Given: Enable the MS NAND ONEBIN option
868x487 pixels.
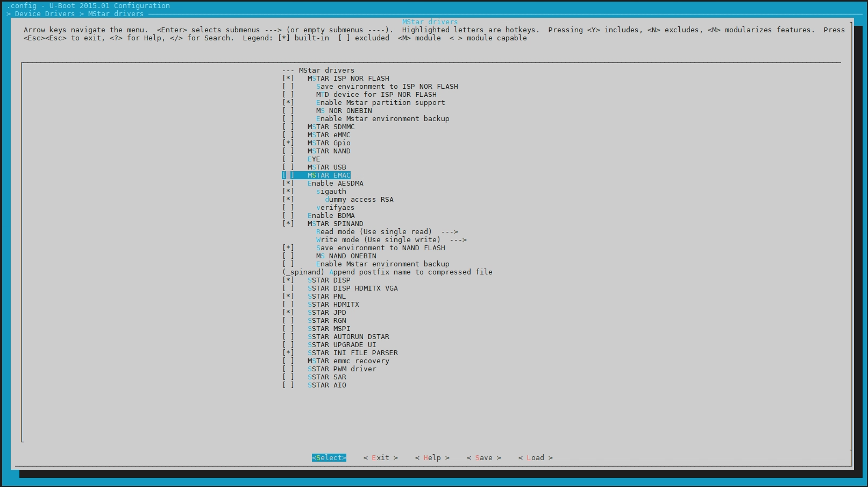Looking at the screenshot, I should tap(329, 256).
